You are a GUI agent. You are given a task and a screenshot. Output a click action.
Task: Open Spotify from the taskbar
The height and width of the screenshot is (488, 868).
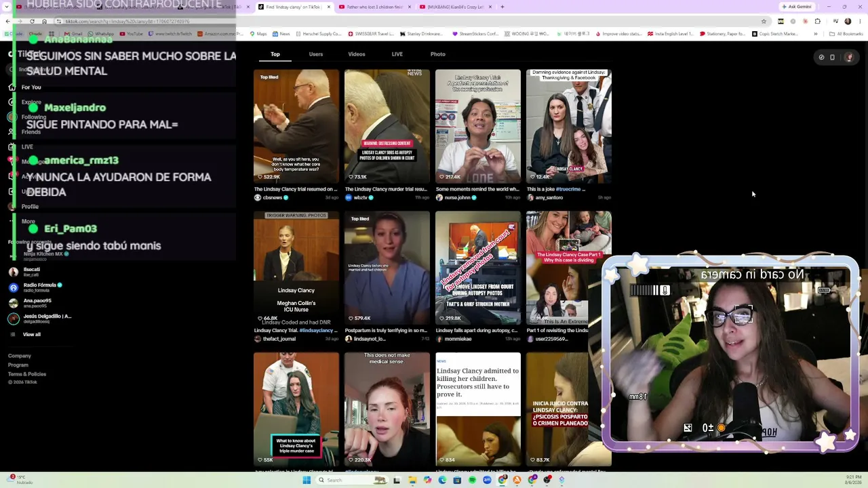pyautogui.click(x=472, y=480)
